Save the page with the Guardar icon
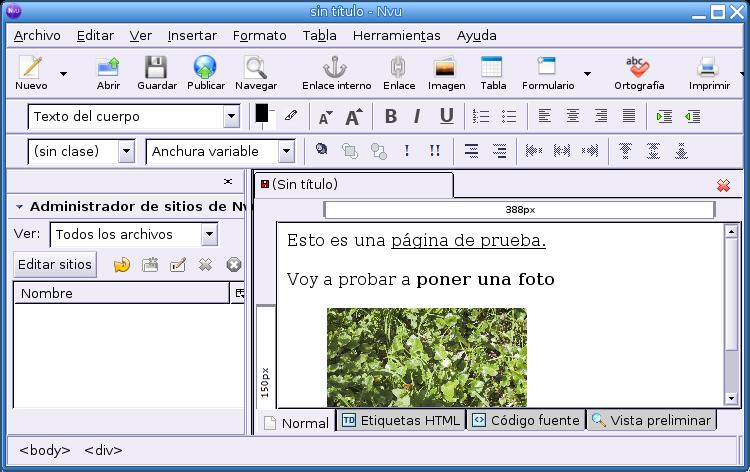The width and height of the screenshot is (750, 472). coord(156,67)
